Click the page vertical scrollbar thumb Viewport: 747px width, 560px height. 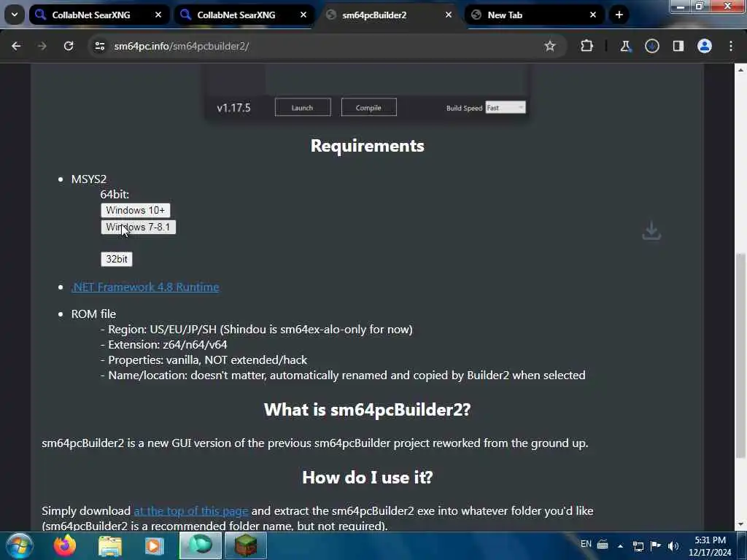(x=740, y=356)
